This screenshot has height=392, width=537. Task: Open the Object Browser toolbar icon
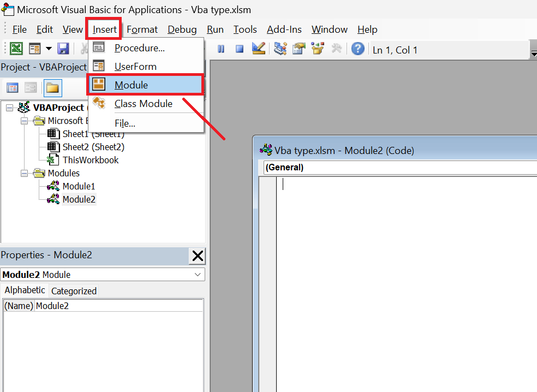318,49
